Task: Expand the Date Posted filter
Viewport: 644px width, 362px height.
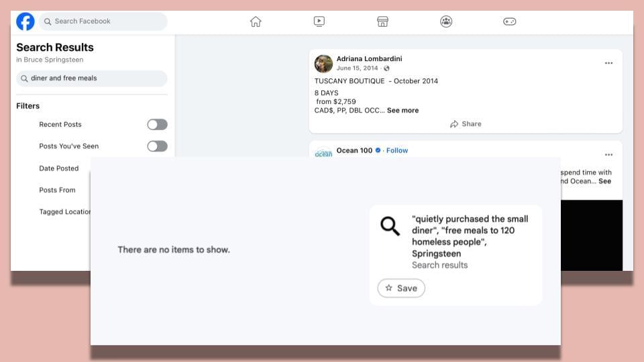Action: pos(59,169)
